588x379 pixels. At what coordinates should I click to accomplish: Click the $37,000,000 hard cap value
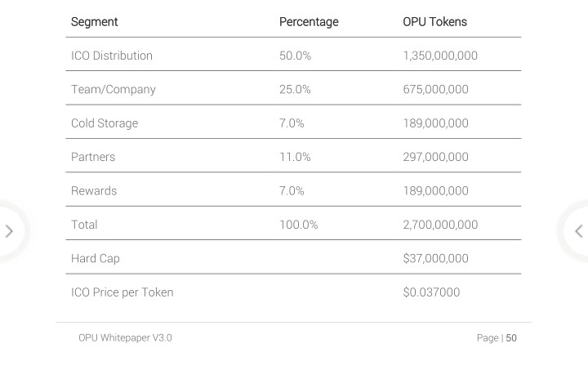pos(435,258)
